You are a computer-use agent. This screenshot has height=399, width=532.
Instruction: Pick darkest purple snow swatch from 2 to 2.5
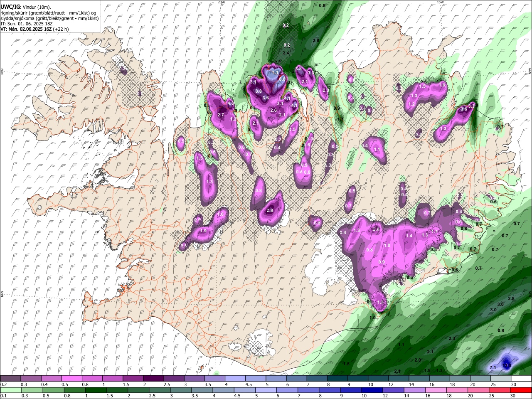153,379
